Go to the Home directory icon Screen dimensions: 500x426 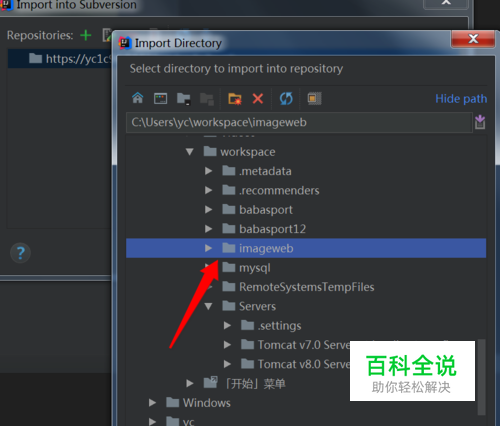(x=137, y=98)
